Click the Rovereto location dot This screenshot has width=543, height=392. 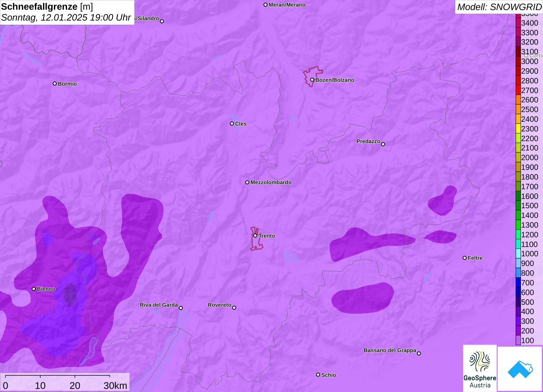coord(234,308)
